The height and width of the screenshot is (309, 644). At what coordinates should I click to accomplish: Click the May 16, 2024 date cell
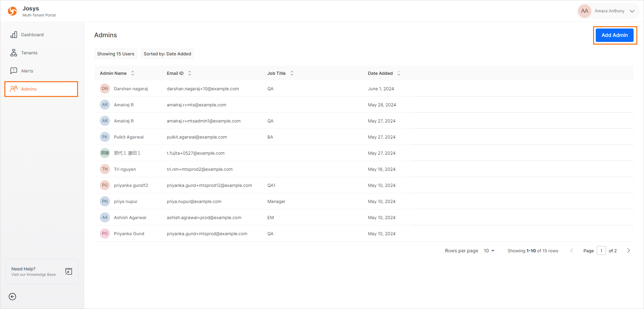point(382,169)
